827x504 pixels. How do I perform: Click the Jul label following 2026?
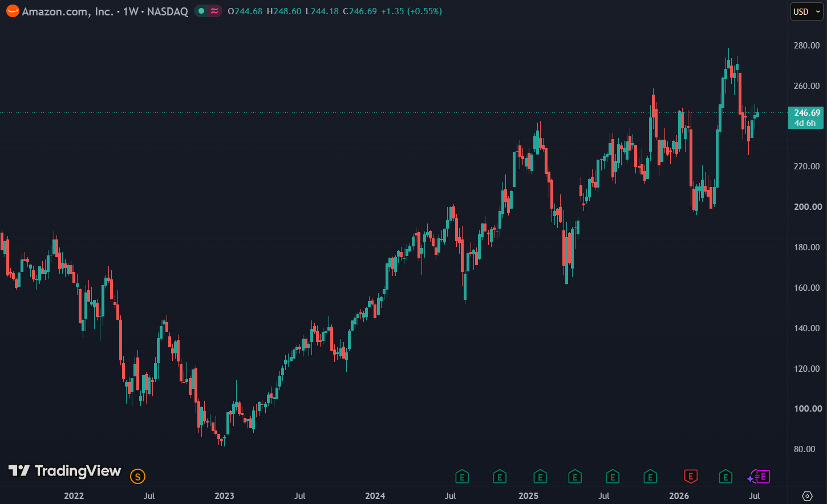(755, 496)
